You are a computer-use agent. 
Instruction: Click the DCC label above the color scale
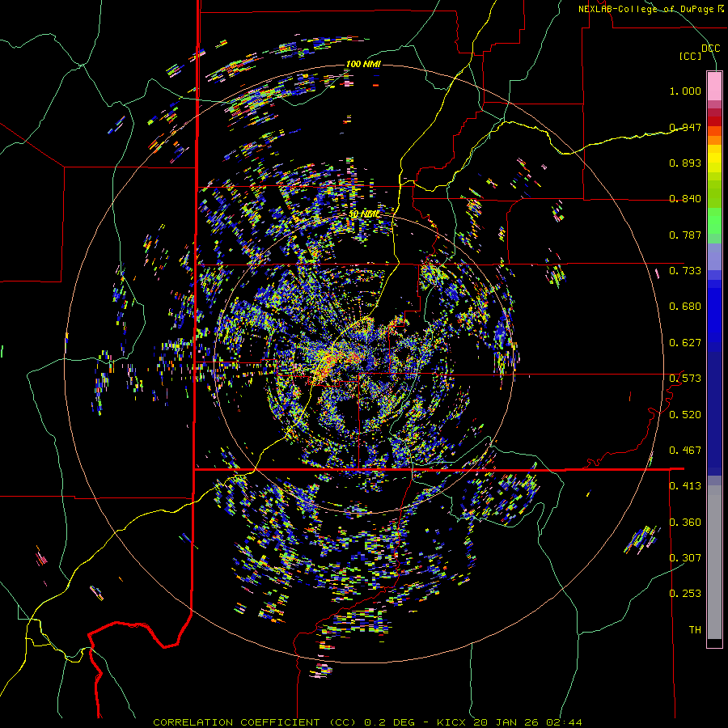click(x=710, y=49)
